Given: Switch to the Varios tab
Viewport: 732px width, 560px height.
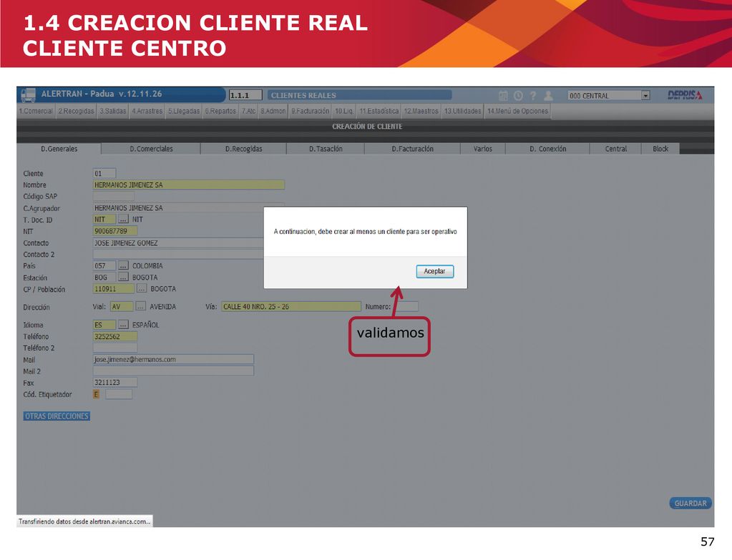Looking at the screenshot, I should tap(483, 149).
